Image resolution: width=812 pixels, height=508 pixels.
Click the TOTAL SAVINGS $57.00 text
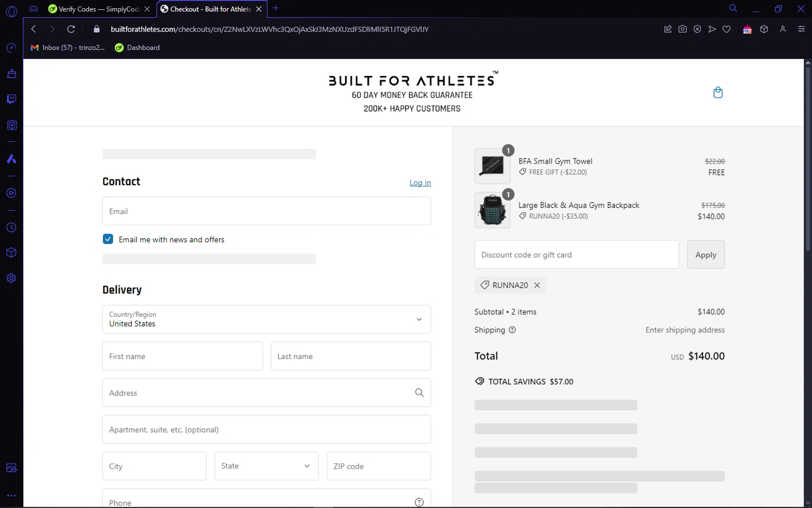coord(531,381)
